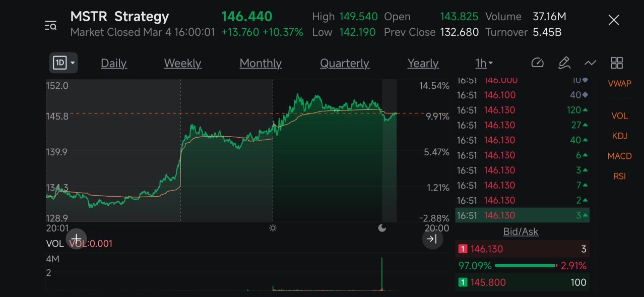644x297 pixels.
Task: Jump to latest with arrow-to-bar button
Action: (x=432, y=239)
